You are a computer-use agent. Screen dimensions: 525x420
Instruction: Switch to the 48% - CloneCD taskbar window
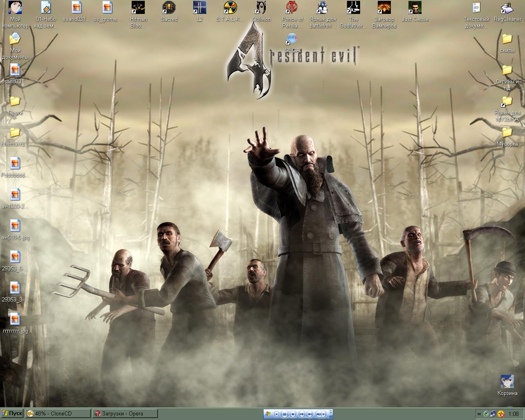[58, 413]
